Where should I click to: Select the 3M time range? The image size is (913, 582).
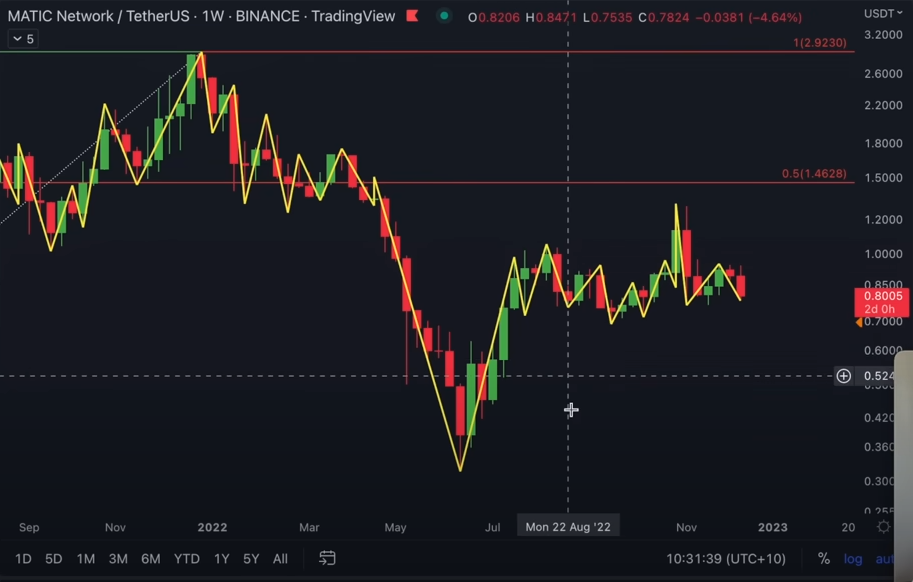click(118, 559)
